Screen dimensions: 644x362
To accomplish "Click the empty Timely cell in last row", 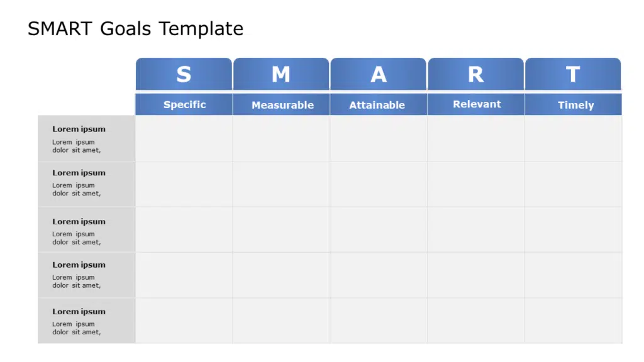I will [x=573, y=321].
